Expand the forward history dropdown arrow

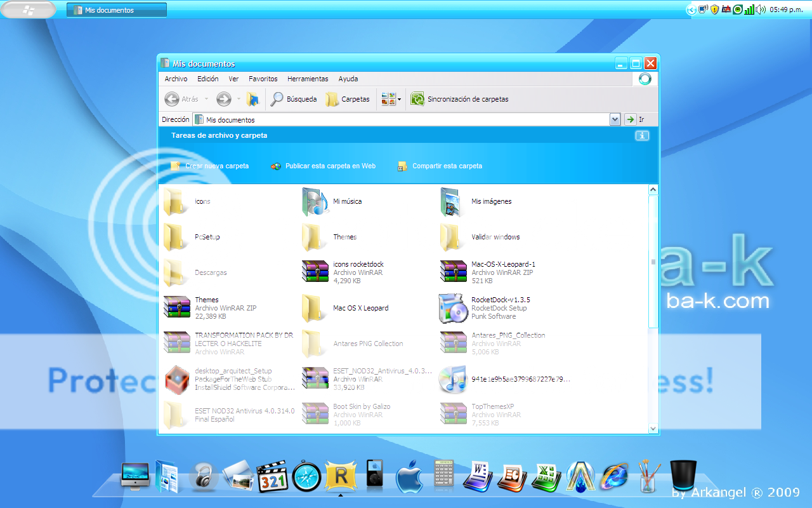(239, 99)
